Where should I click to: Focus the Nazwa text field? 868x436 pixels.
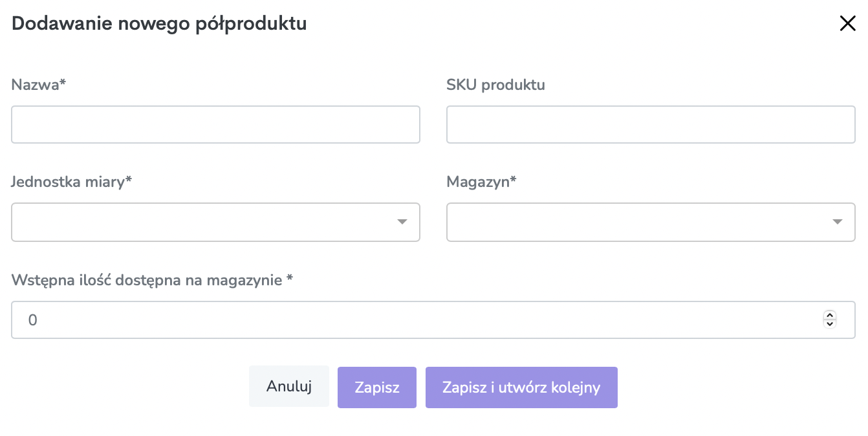point(215,124)
